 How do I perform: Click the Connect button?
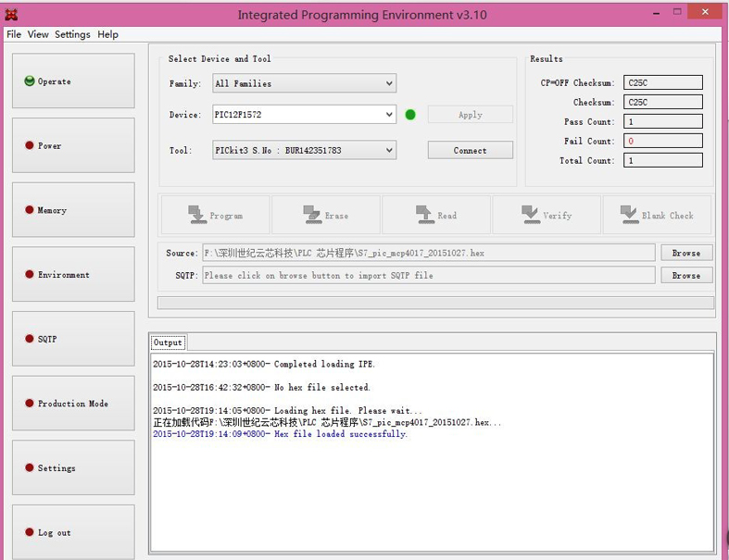470,150
